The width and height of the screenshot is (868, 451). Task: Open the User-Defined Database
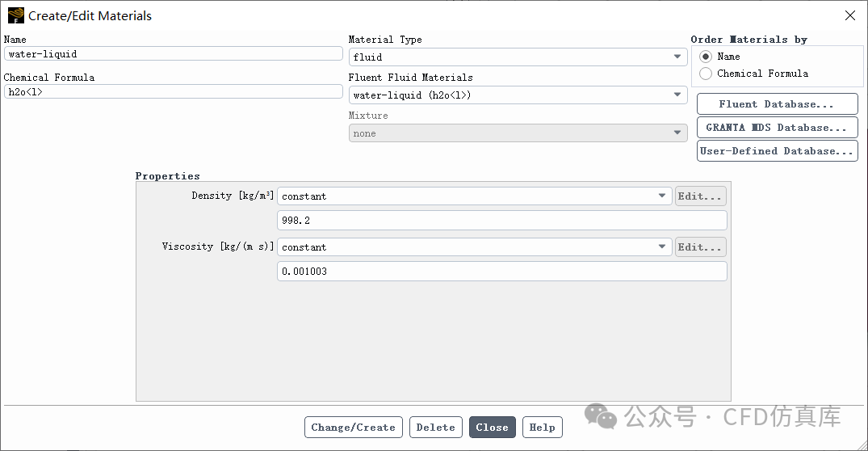click(778, 150)
